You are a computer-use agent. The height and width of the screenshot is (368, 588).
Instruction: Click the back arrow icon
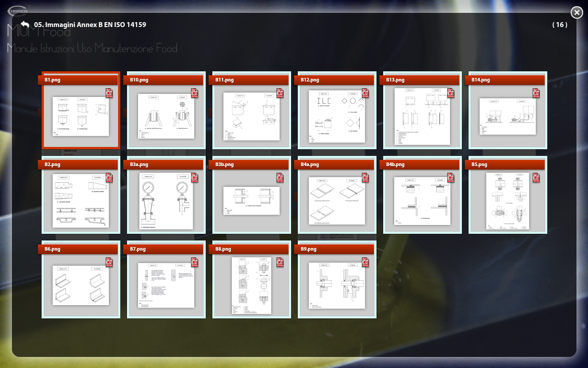click(25, 25)
